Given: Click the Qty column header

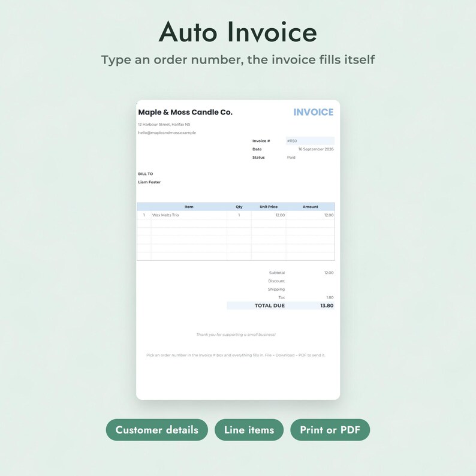Looking at the screenshot, I should (239, 207).
